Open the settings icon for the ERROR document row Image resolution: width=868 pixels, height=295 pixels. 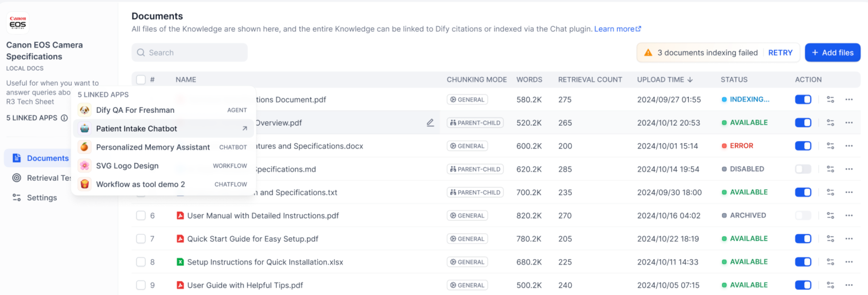click(x=830, y=146)
